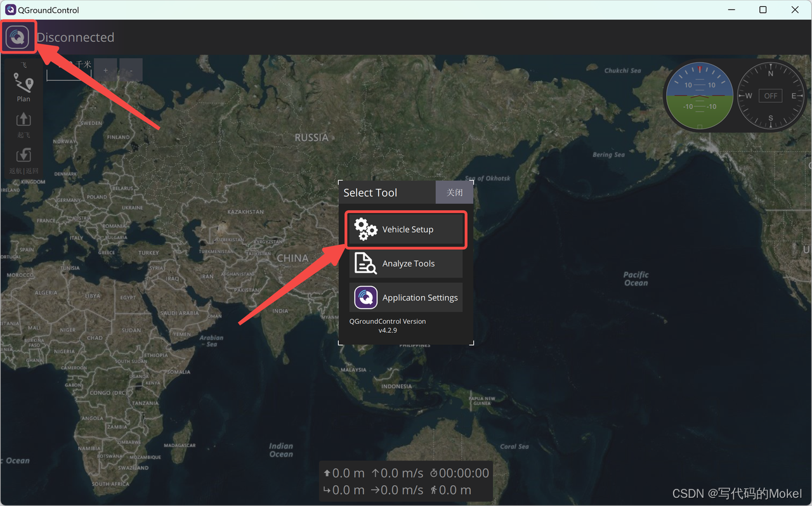Select the Plan waypoint icon in sidebar
This screenshot has height=506, width=812.
coord(23,83)
